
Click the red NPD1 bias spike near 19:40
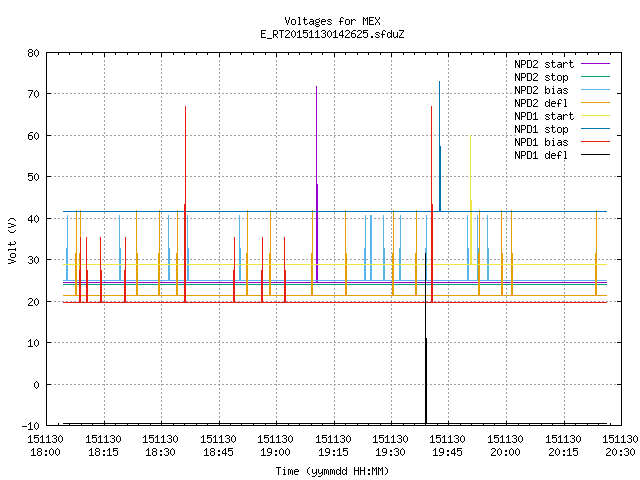(431, 204)
